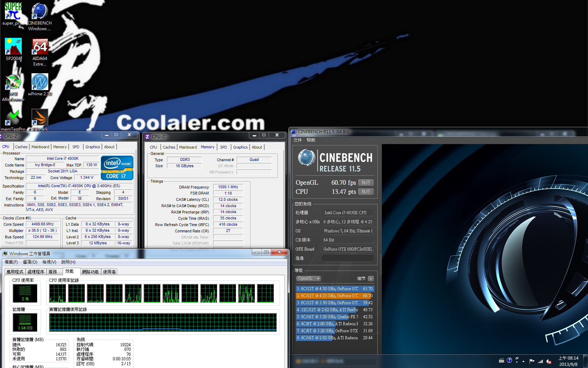588x368 pixels.
Task: Open the SPD tab in the left CPU-Z window
Action: point(76,147)
